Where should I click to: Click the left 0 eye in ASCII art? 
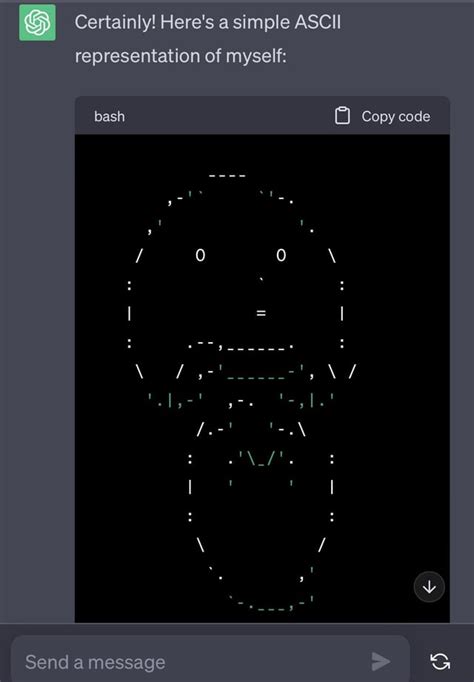(200, 255)
